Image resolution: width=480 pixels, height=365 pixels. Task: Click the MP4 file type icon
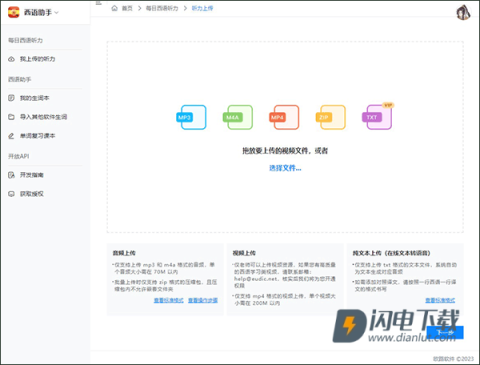(284, 117)
